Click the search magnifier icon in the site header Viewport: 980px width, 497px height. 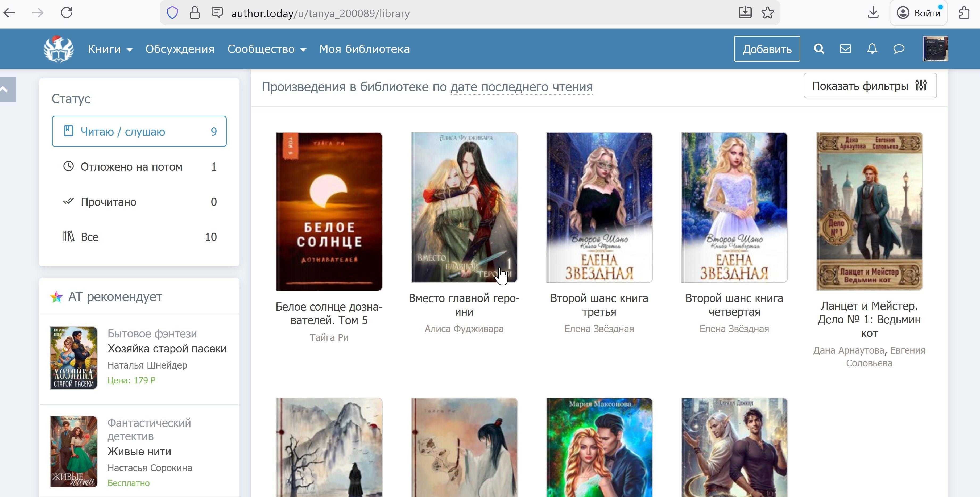[819, 49]
